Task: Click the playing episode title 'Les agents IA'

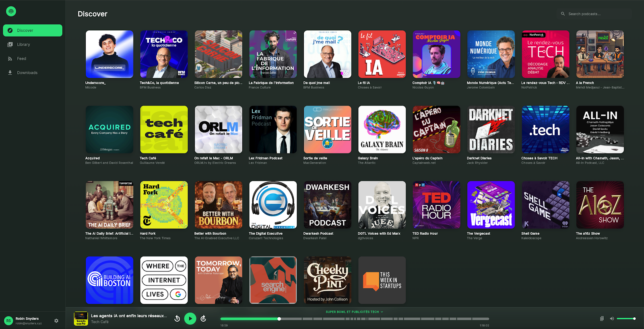Action: pos(129,316)
